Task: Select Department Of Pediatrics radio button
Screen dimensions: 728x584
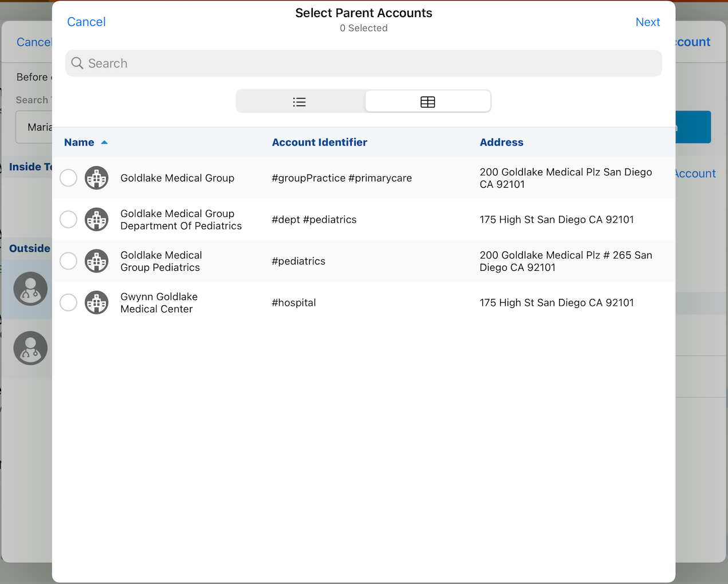Action: (68, 219)
